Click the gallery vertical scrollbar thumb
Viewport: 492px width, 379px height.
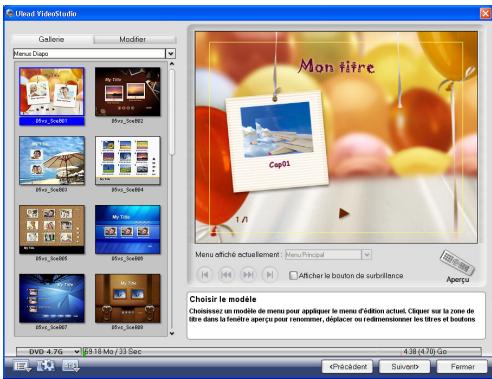point(172,112)
